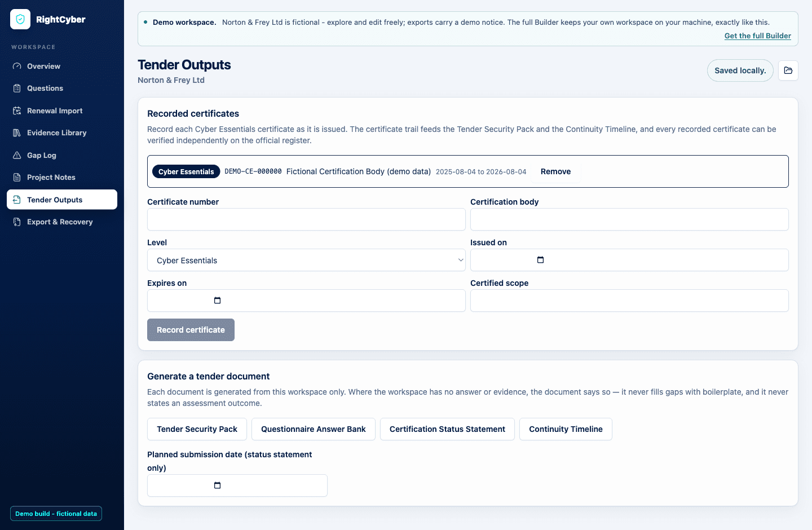Click the DEMO-CE-000000 certificate number text
The height and width of the screenshot is (530, 812).
pos(253,171)
